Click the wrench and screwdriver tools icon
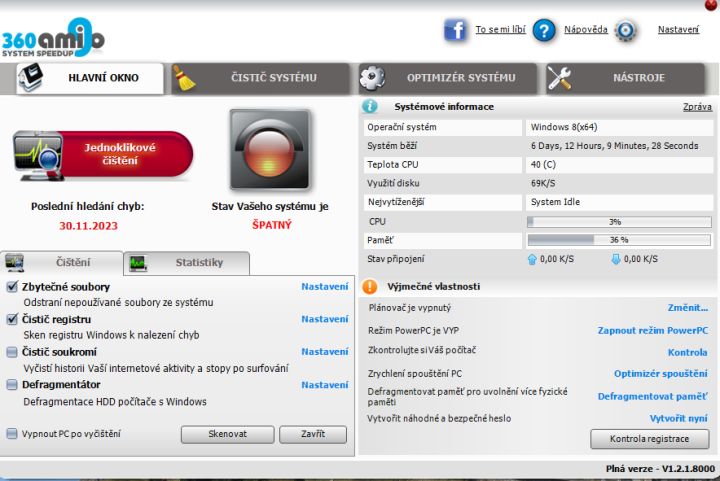720x481 pixels. [559, 78]
